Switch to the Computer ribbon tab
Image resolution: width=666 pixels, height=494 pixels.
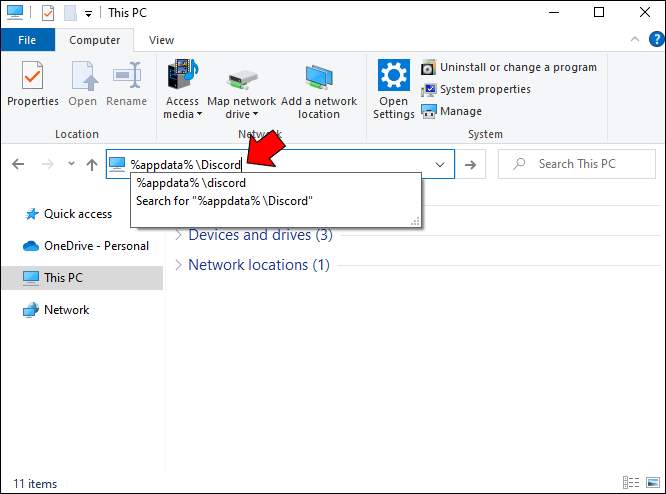pos(94,40)
